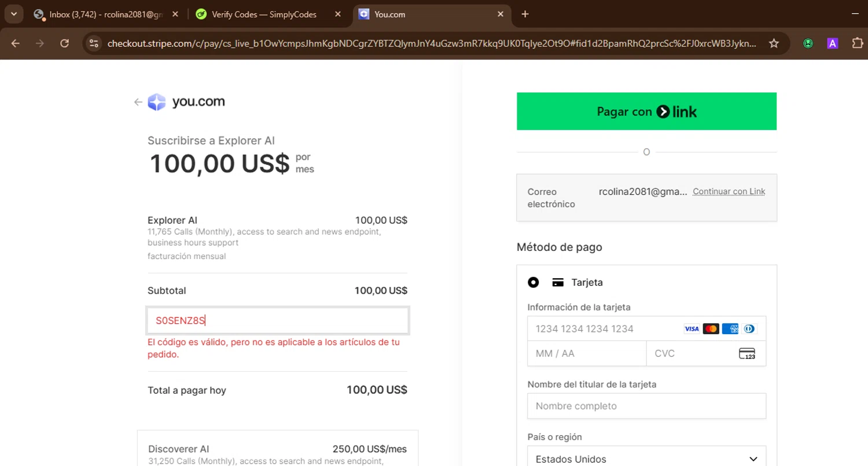Click the 250,00 US$/mes price

click(370, 449)
